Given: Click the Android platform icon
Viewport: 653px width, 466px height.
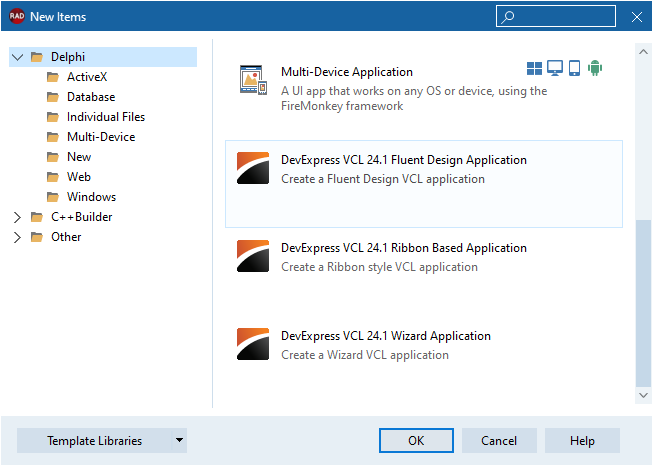Looking at the screenshot, I should click(x=595, y=68).
